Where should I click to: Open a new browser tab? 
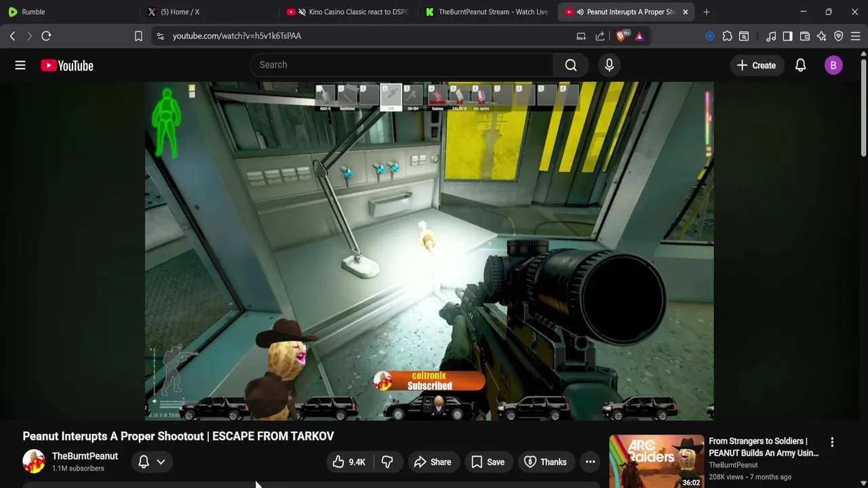point(707,12)
